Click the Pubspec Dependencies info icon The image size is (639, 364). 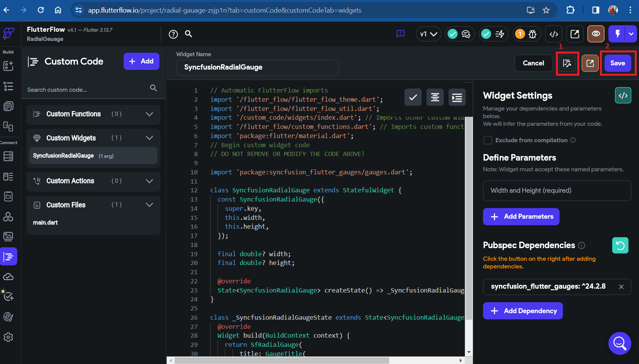pos(582,245)
